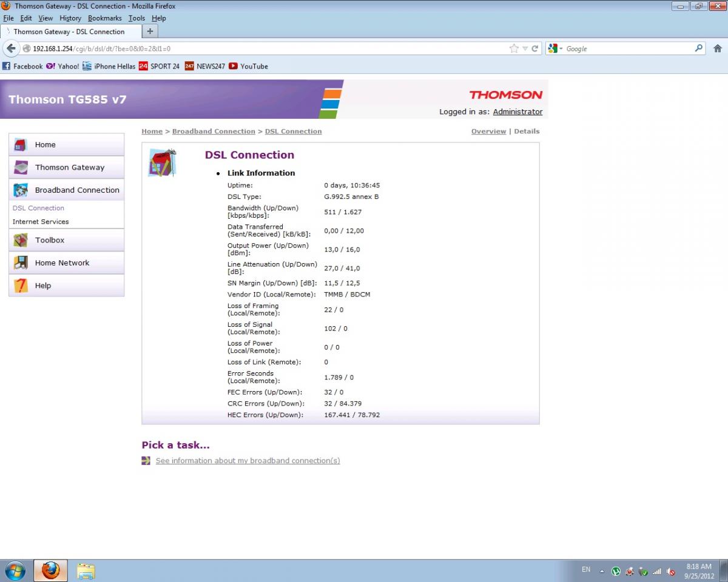Screen dimensions: 728x582
Task: Click the Details view link
Action: 527,132
